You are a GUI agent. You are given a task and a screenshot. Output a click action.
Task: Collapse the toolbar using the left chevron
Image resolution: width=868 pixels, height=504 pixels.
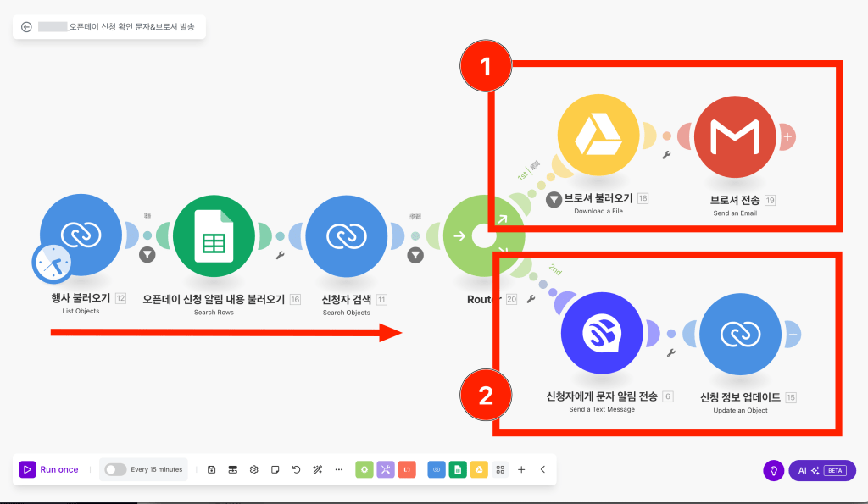[x=542, y=469]
